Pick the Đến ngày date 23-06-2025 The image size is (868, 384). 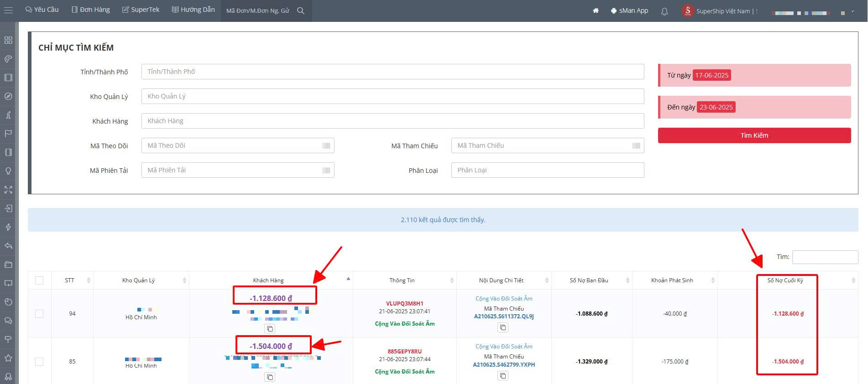(x=716, y=107)
